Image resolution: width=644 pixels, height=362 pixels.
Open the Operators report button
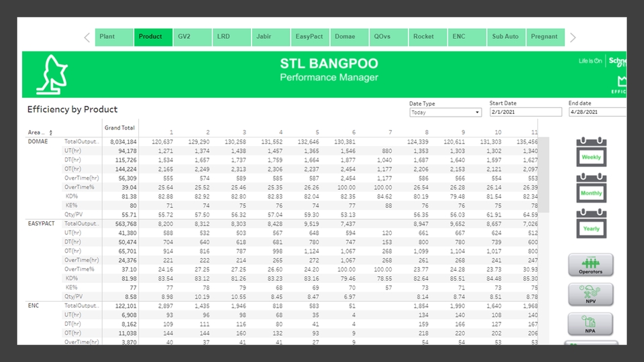click(590, 265)
